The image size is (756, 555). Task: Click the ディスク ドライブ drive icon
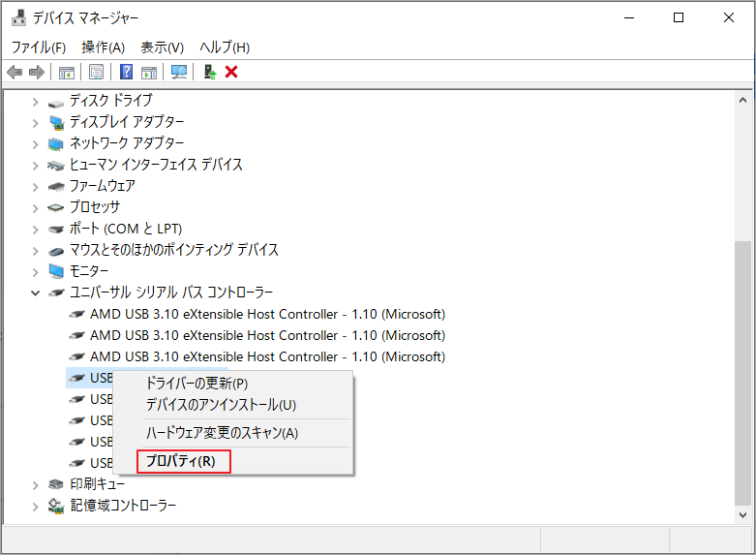tap(56, 103)
